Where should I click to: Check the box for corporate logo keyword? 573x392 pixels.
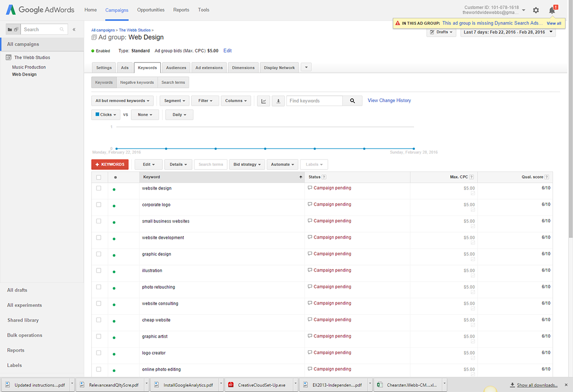click(99, 204)
